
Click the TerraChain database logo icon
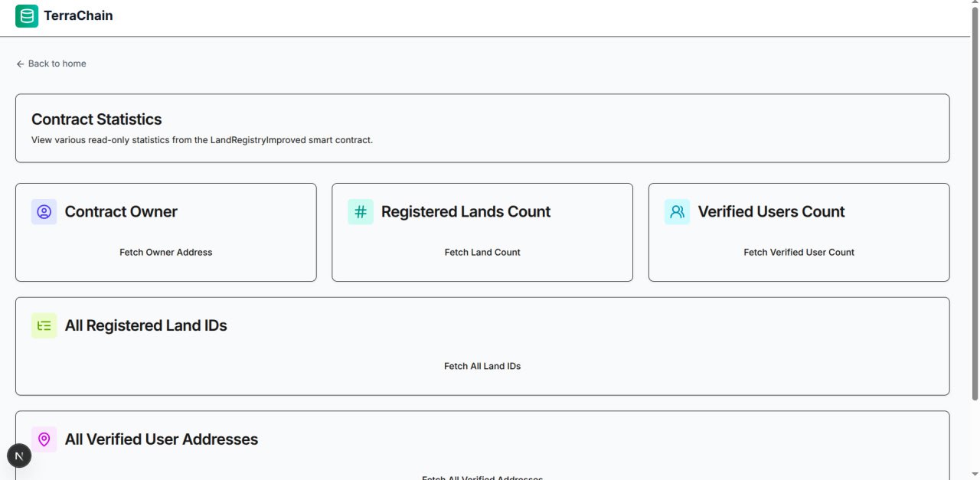coord(28,15)
